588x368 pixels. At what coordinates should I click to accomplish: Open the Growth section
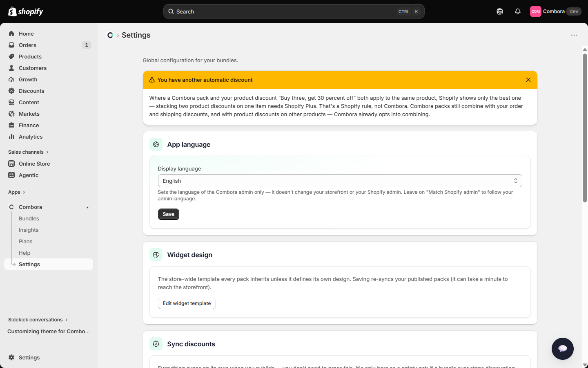(49, 79)
